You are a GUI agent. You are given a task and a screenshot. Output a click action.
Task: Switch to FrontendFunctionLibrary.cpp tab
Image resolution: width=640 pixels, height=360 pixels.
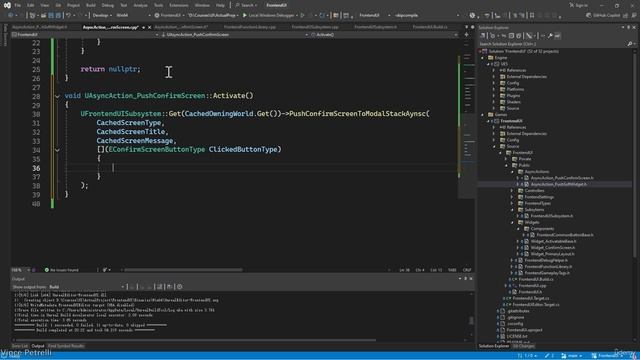pyautogui.click(x=249, y=27)
